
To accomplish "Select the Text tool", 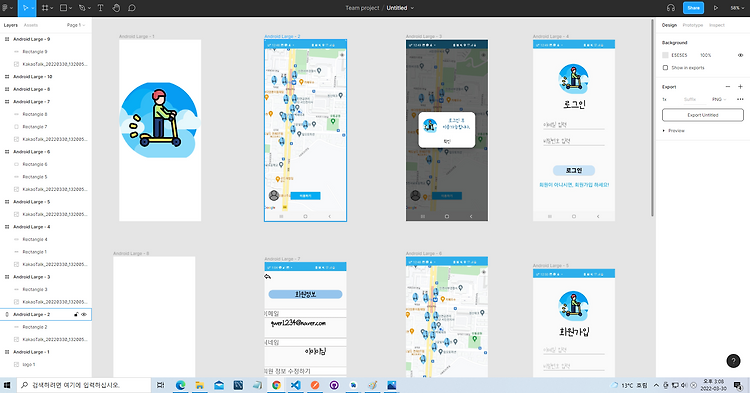I will click(x=100, y=8).
